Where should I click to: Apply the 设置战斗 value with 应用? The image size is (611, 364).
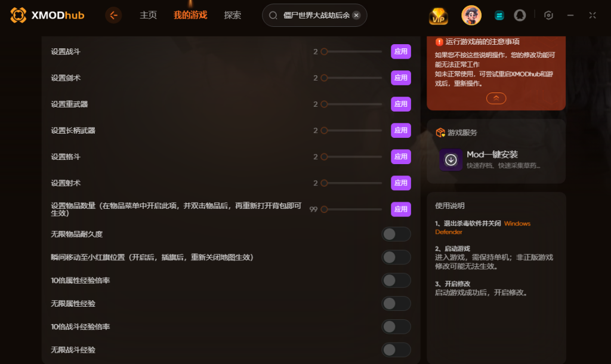[x=400, y=51]
